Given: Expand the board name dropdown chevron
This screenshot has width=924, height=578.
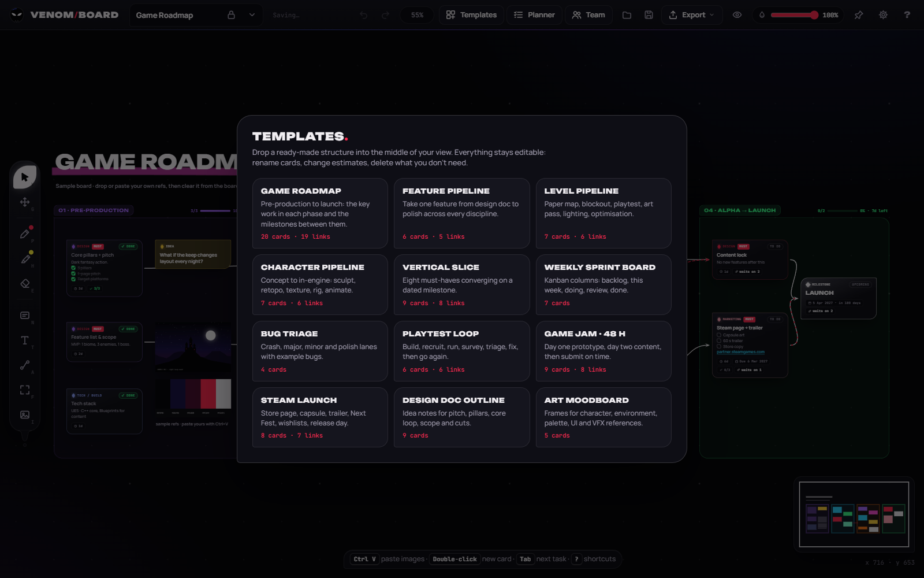Looking at the screenshot, I should [252, 15].
